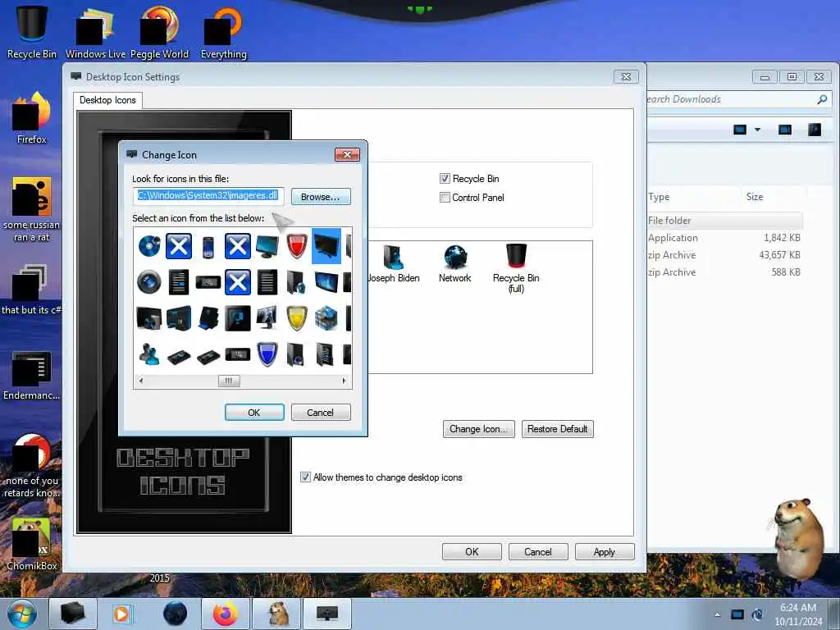Click the Change Icon... button
The height and width of the screenshot is (630, 840).
pyautogui.click(x=478, y=428)
